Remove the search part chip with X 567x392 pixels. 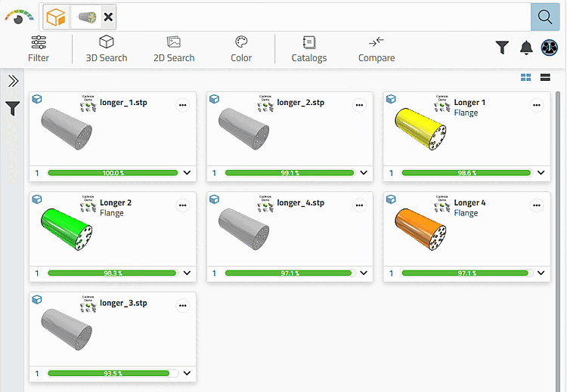(x=109, y=17)
